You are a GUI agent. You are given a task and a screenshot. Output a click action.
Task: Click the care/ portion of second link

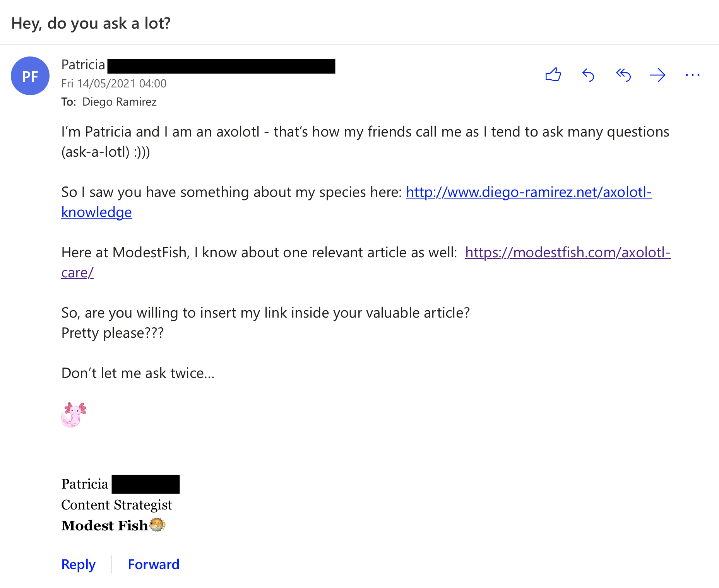77,273
